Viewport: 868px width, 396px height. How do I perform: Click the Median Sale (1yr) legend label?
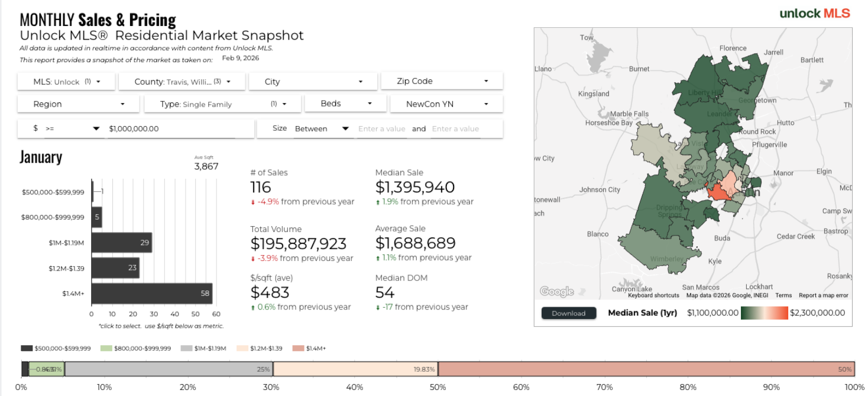(x=642, y=313)
